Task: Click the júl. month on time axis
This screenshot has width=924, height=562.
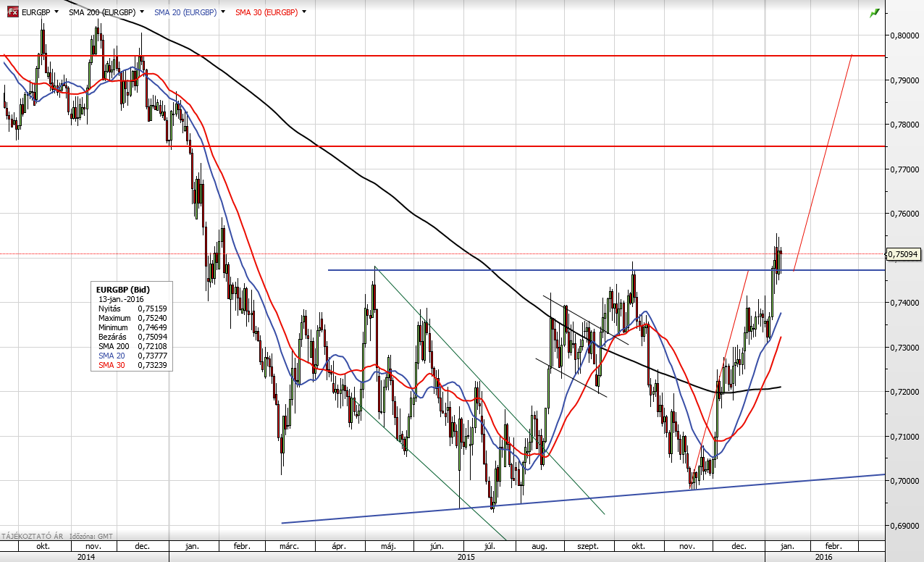Action: click(x=489, y=547)
